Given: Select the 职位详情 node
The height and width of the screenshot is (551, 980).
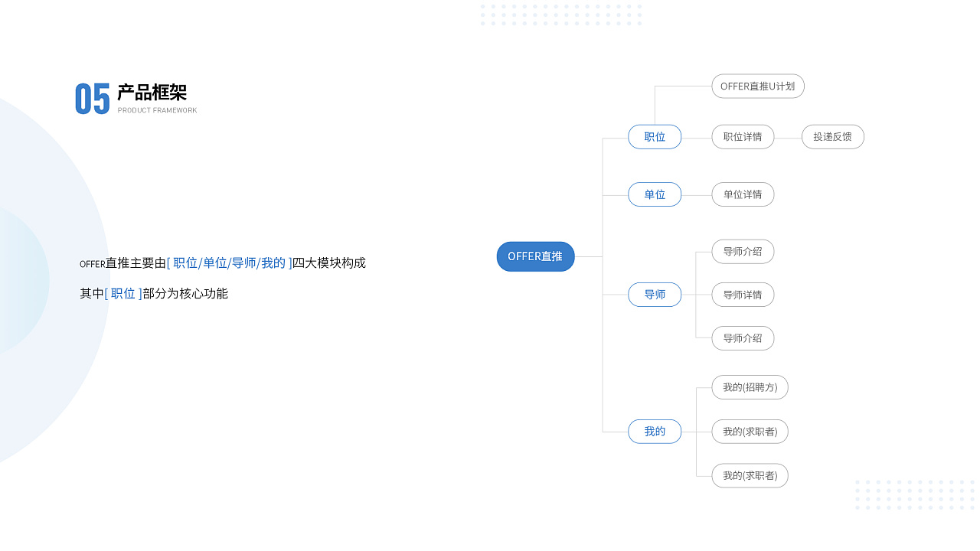Looking at the screenshot, I should click(x=743, y=137).
